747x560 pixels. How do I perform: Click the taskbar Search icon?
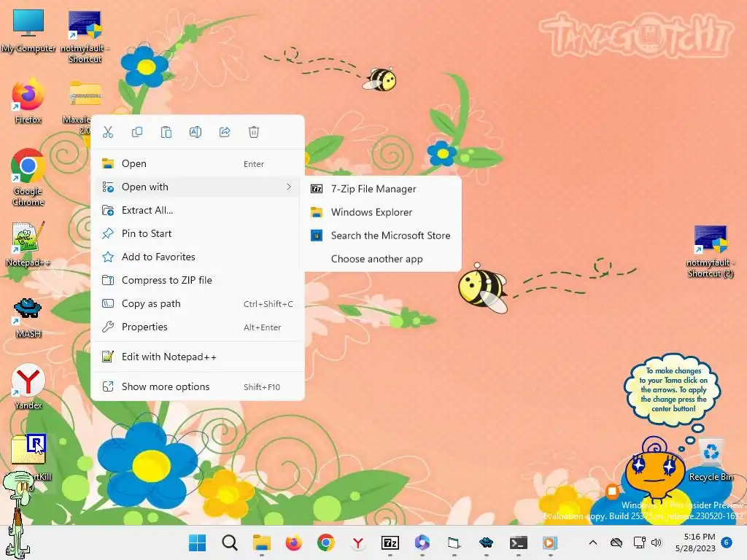click(230, 542)
